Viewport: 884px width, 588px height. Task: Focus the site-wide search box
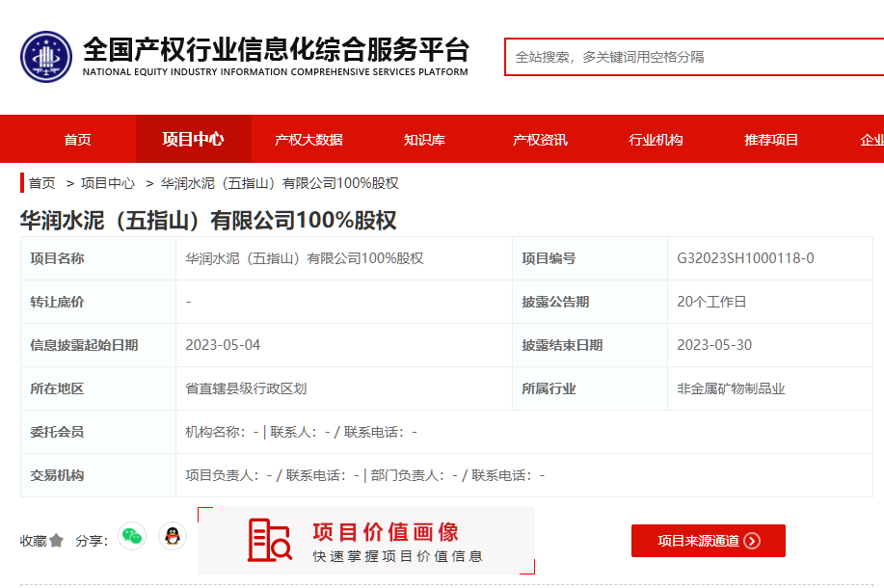coord(694,57)
